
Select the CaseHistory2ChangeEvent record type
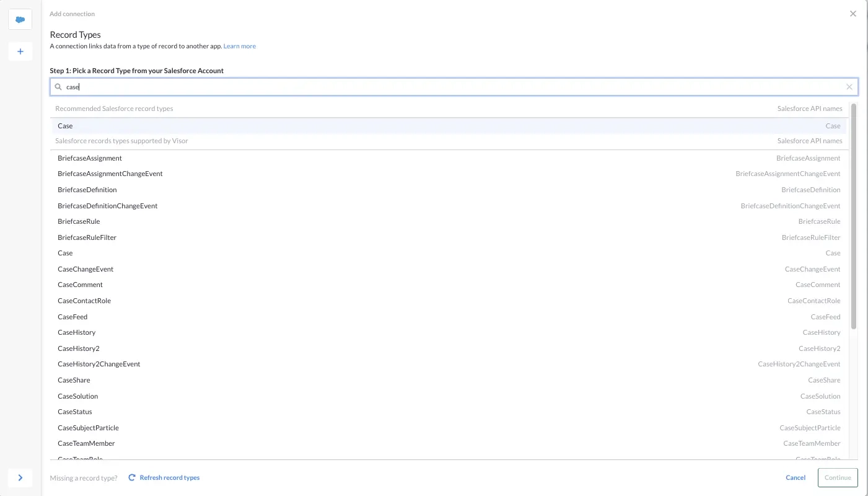coord(99,364)
